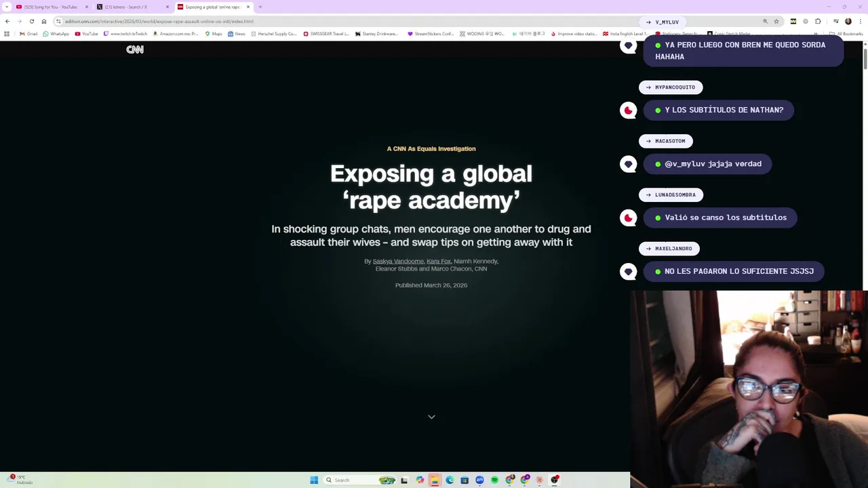Click the Published March 26, 2026 date

click(431, 285)
